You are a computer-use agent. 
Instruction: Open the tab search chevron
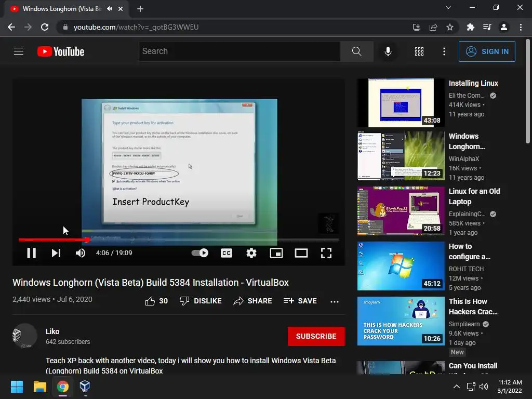448,7
